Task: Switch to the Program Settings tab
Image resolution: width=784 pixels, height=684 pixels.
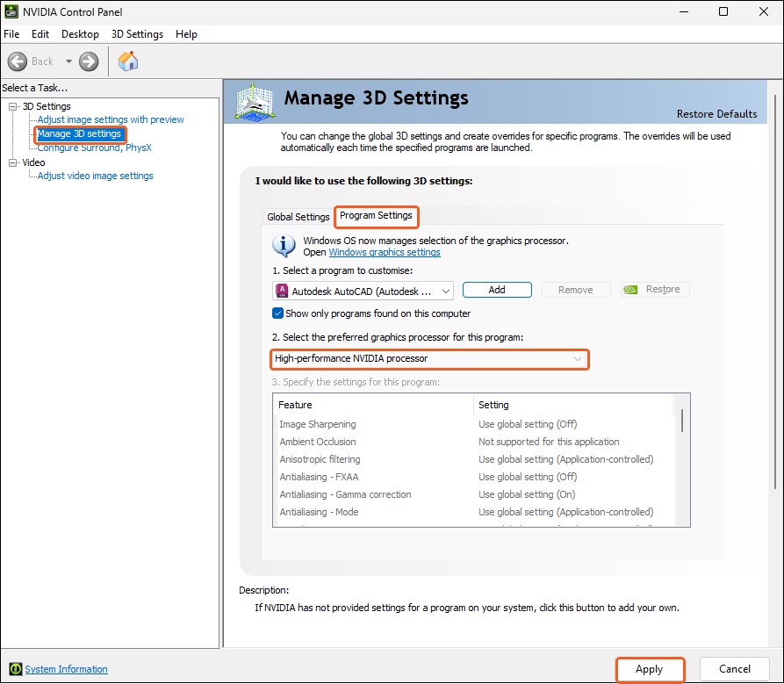Action: [x=376, y=215]
